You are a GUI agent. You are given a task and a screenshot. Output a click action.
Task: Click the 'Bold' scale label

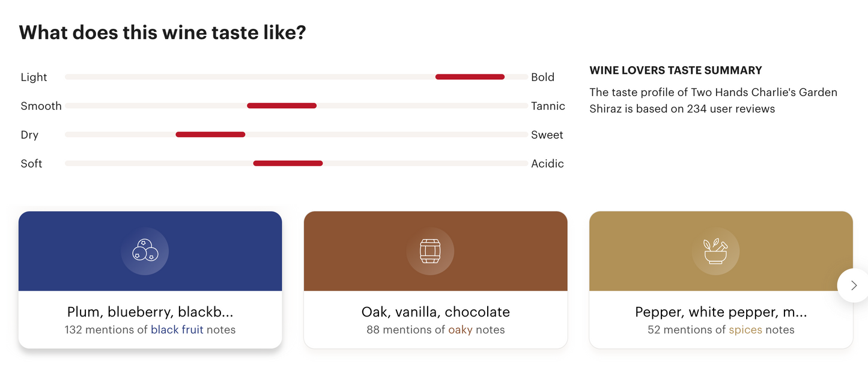[542, 77]
